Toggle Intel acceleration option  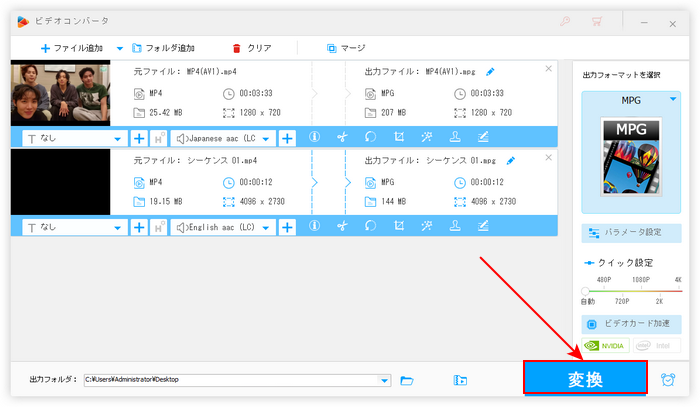pyautogui.click(x=657, y=346)
